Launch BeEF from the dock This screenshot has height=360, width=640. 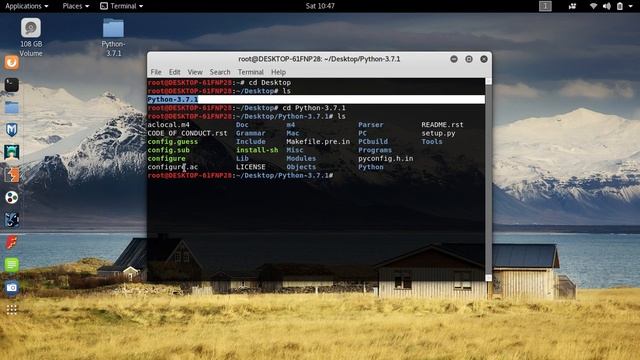pyautogui.click(x=11, y=220)
